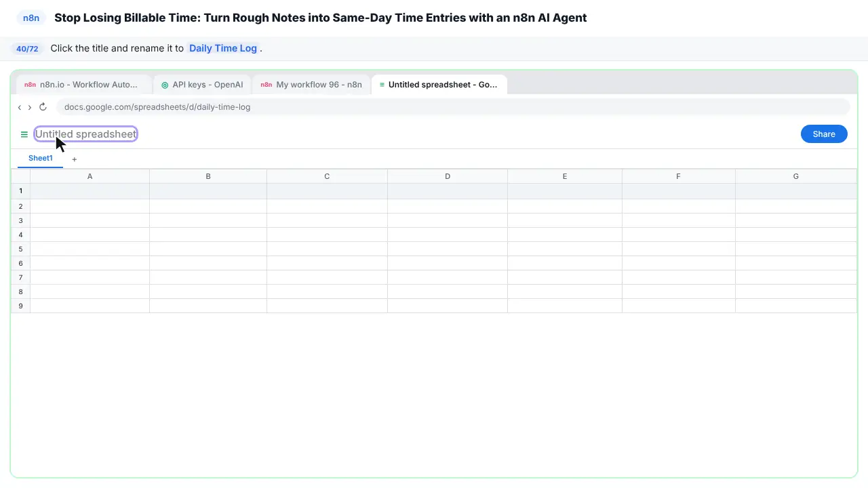Select row 7 header
This screenshot has width=868, height=488.
[20, 277]
